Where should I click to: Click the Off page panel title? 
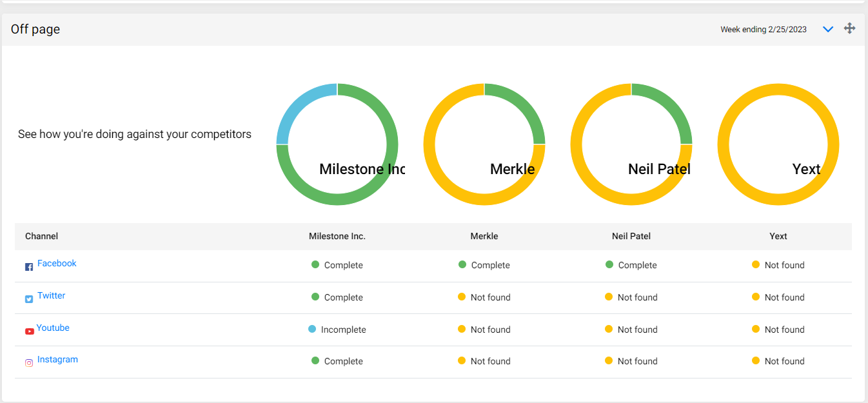[x=35, y=29]
